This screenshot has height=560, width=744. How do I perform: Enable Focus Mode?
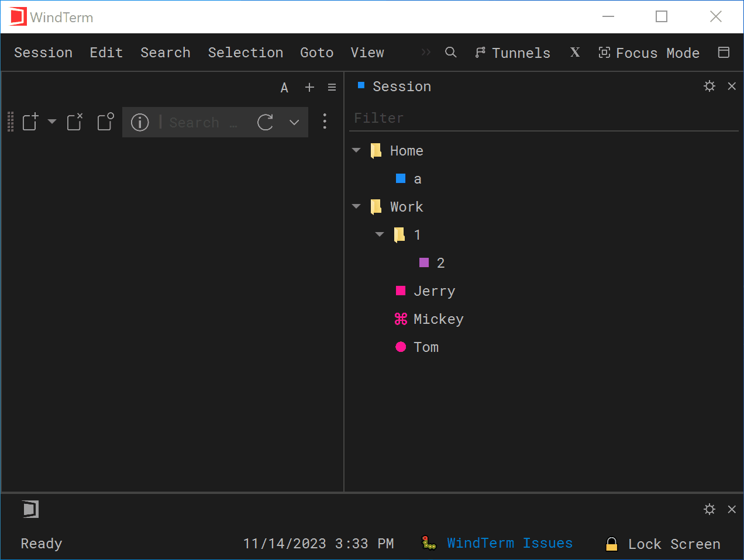point(649,53)
